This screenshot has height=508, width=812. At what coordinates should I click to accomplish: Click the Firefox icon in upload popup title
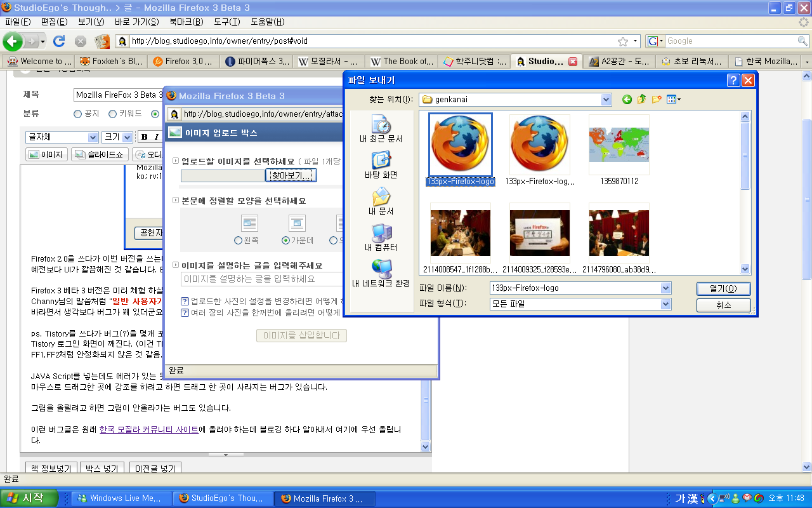point(171,96)
